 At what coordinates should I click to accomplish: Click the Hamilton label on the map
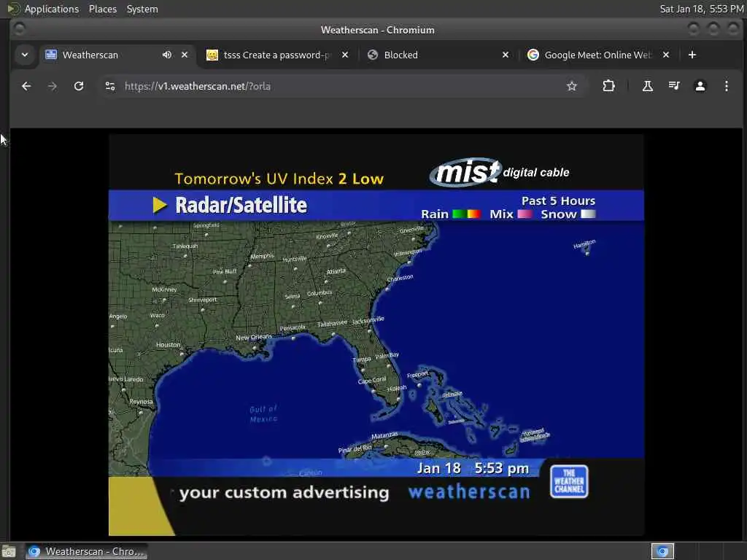click(584, 244)
